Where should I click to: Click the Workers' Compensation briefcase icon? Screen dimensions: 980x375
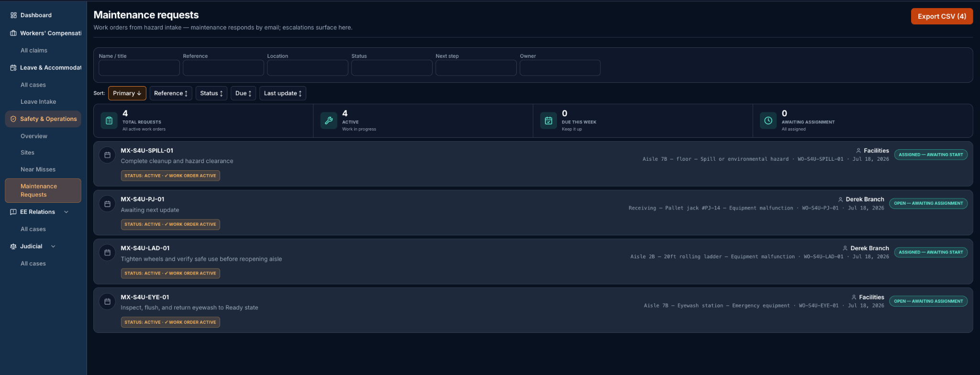(13, 33)
